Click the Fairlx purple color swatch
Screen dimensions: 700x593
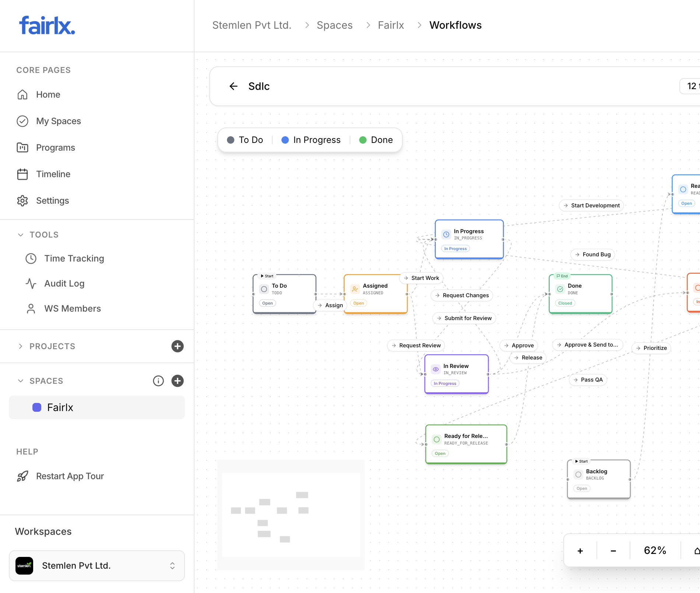coord(37,407)
